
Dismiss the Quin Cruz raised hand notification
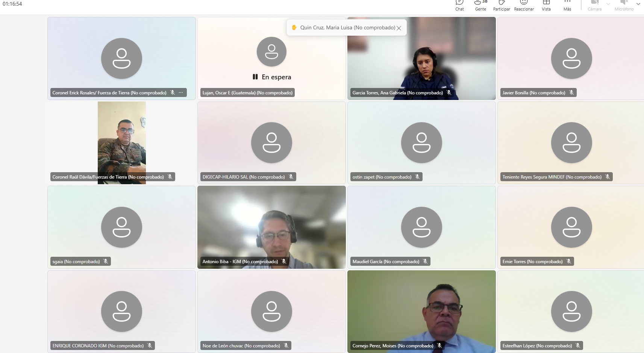pyautogui.click(x=399, y=28)
